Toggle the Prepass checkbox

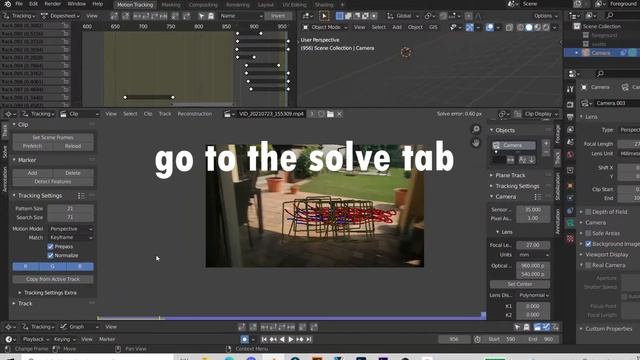[51, 247]
